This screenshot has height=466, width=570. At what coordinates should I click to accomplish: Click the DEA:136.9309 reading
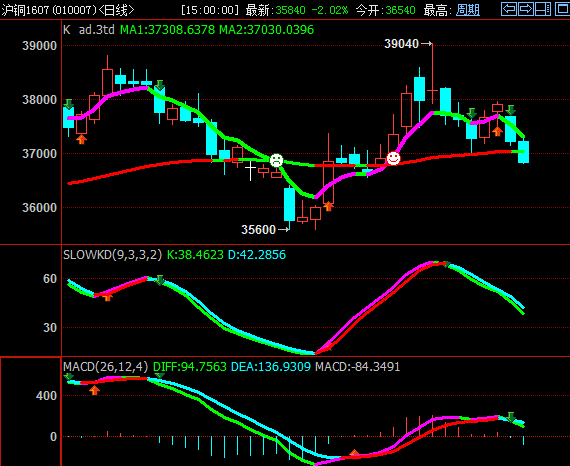click(271, 366)
